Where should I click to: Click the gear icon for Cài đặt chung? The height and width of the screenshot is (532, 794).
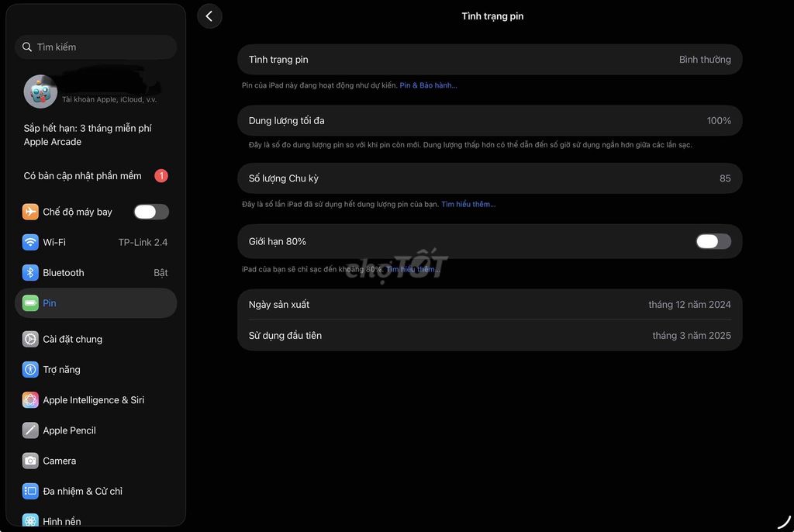[30, 339]
